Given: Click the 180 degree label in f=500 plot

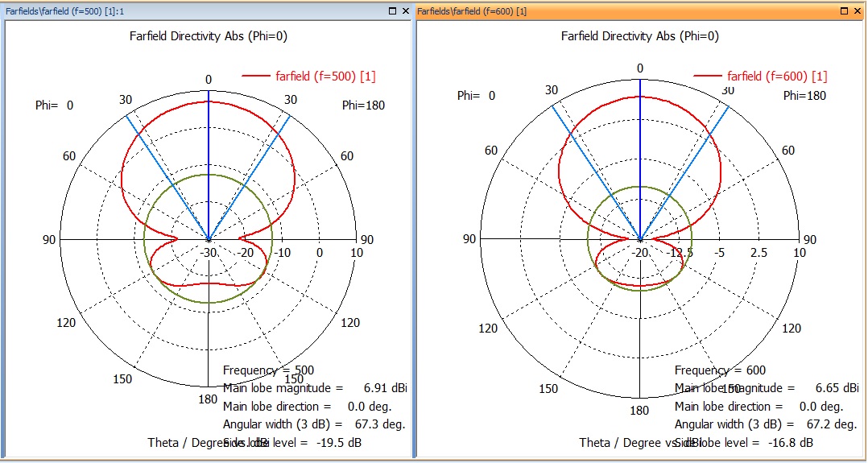Looking at the screenshot, I should click(x=208, y=400).
